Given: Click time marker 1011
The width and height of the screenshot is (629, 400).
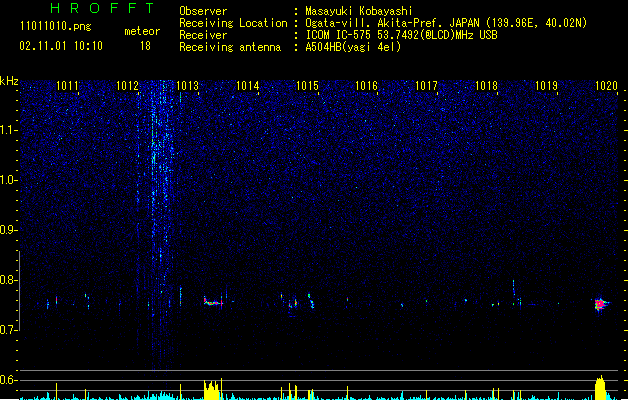Looking at the screenshot, I should click(67, 86).
